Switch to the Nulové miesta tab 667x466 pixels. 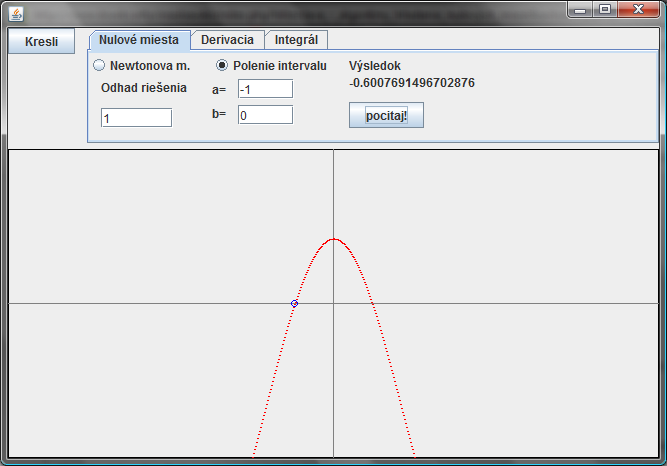point(139,40)
